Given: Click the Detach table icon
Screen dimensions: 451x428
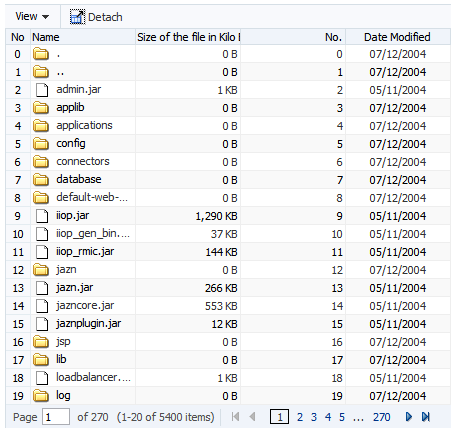Looking at the screenshot, I should pos(77,17).
